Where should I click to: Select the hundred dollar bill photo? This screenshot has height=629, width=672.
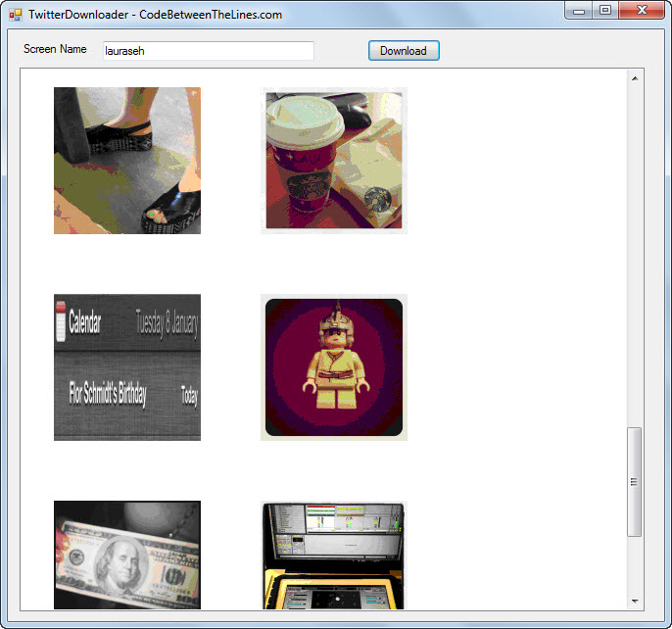[x=127, y=555]
